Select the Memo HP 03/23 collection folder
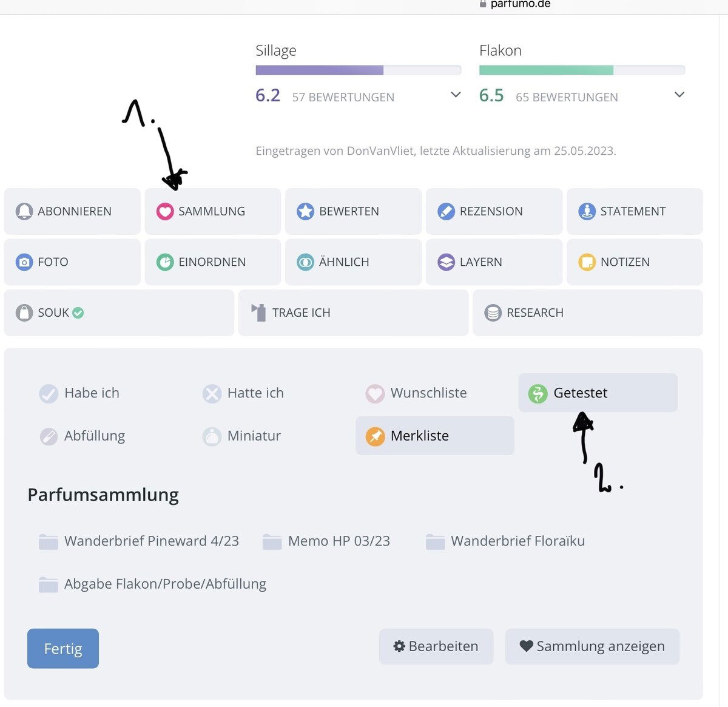This screenshot has width=728, height=707. coord(326,541)
